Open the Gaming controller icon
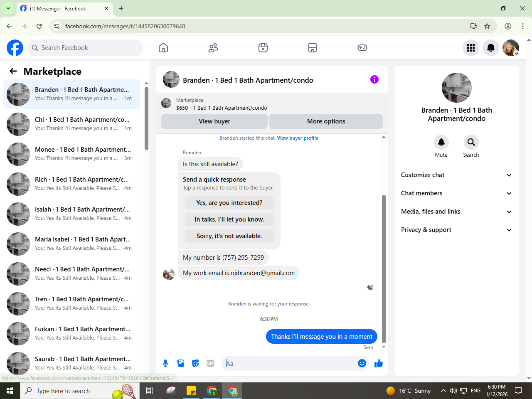Viewport: 532px width, 399px height. 362,48
